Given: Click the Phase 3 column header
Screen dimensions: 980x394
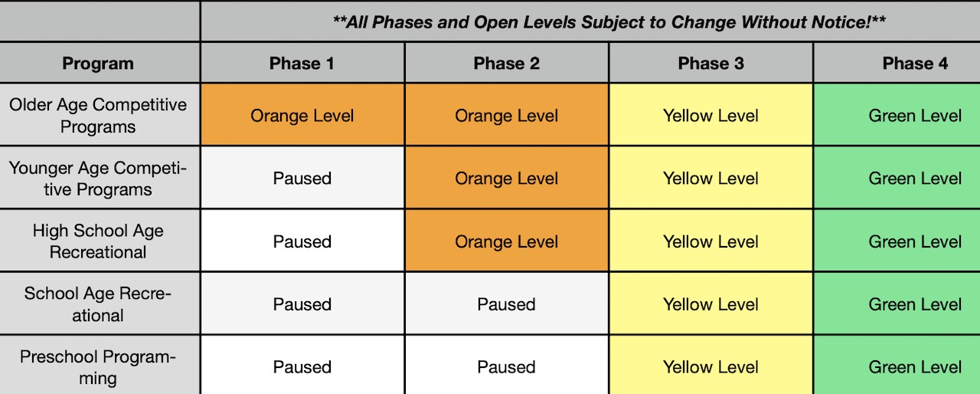Looking at the screenshot, I should tap(710, 64).
